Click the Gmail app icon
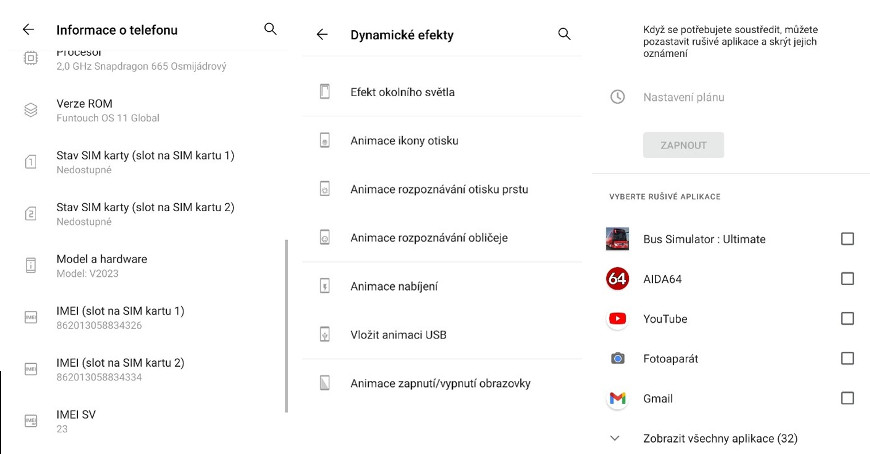870x454 pixels. 617,398
